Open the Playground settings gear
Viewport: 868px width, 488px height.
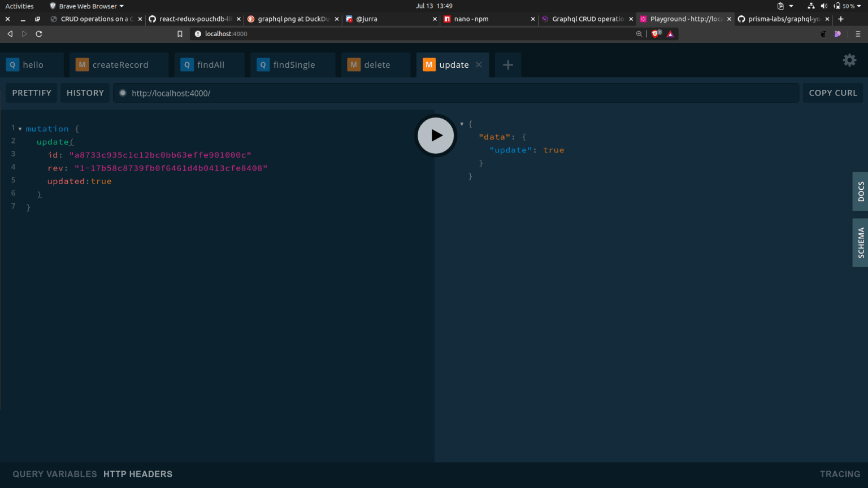(849, 60)
